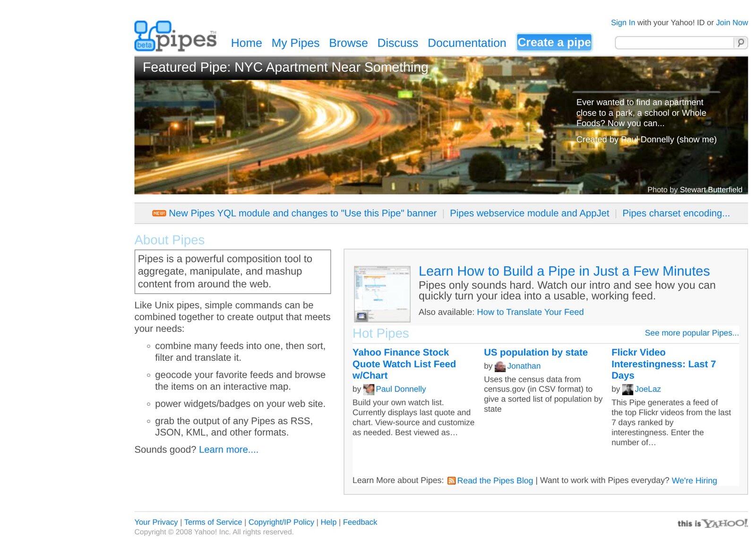756x544 pixels.
Task: Open 'New Pipes YQL module' news link
Action: click(x=302, y=213)
